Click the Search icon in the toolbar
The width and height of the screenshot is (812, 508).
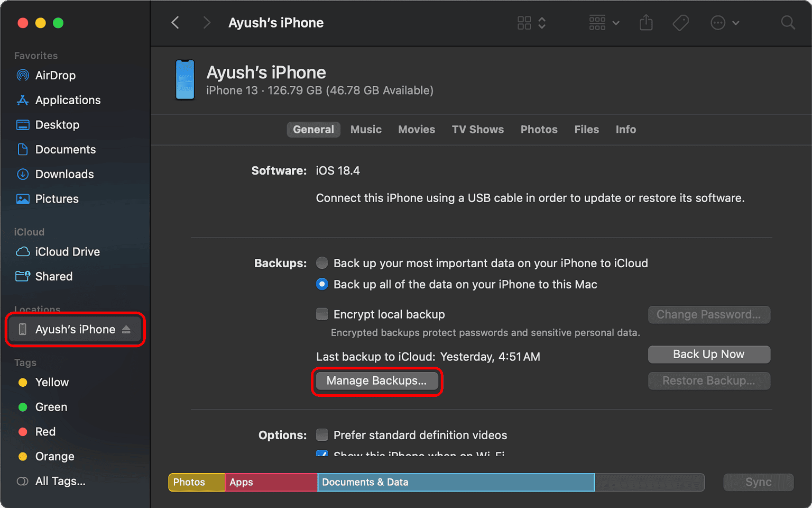(x=787, y=23)
